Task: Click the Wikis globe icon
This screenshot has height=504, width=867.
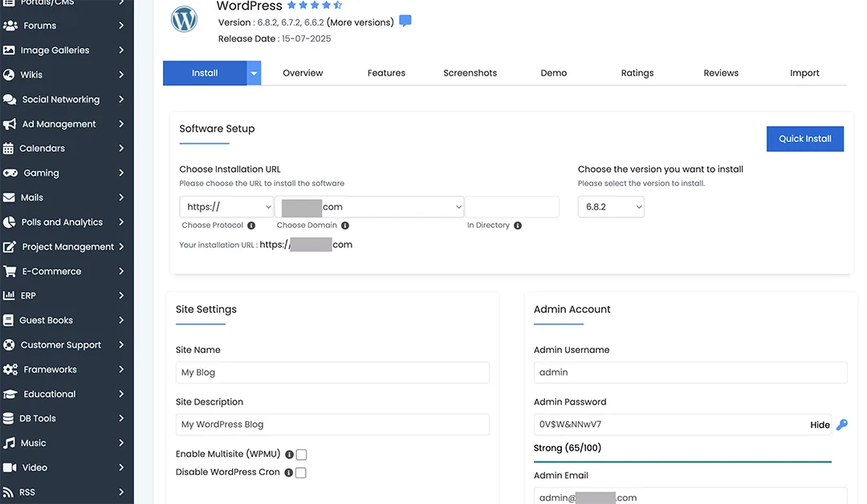Action: point(9,75)
